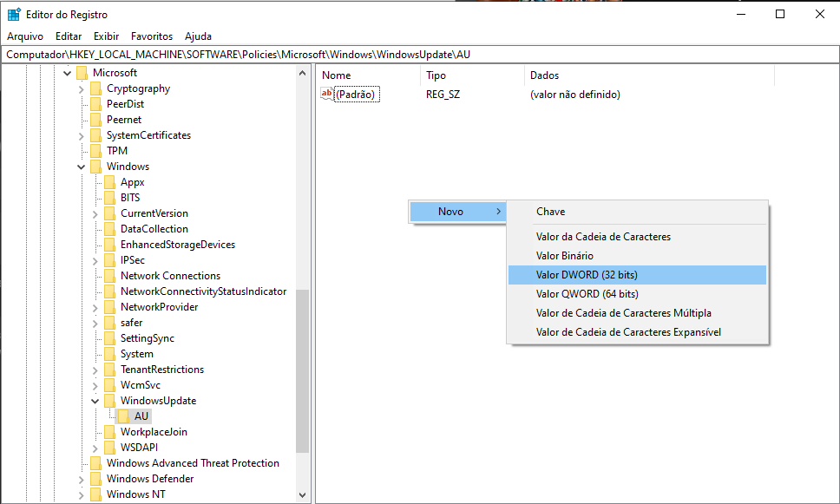The image size is (840, 504).
Task: Collapse the Microsoft tree node
Action: 68,73
